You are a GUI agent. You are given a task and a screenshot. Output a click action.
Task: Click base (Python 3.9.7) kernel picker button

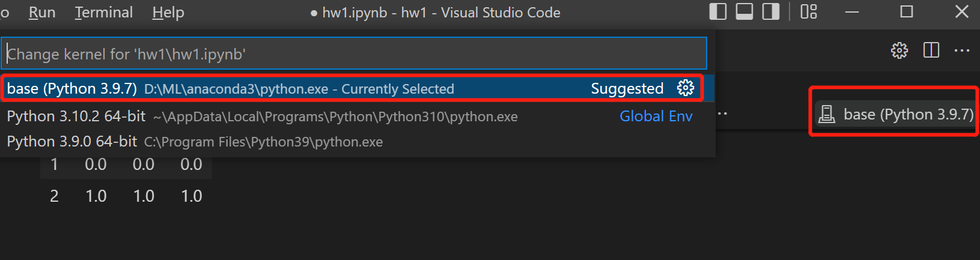coord(896,114)
